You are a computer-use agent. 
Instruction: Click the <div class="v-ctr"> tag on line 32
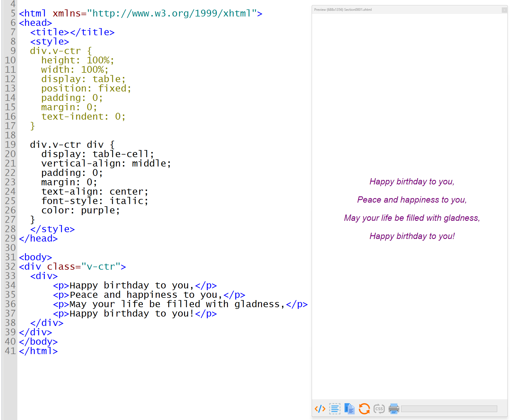[x=72, y=267]
